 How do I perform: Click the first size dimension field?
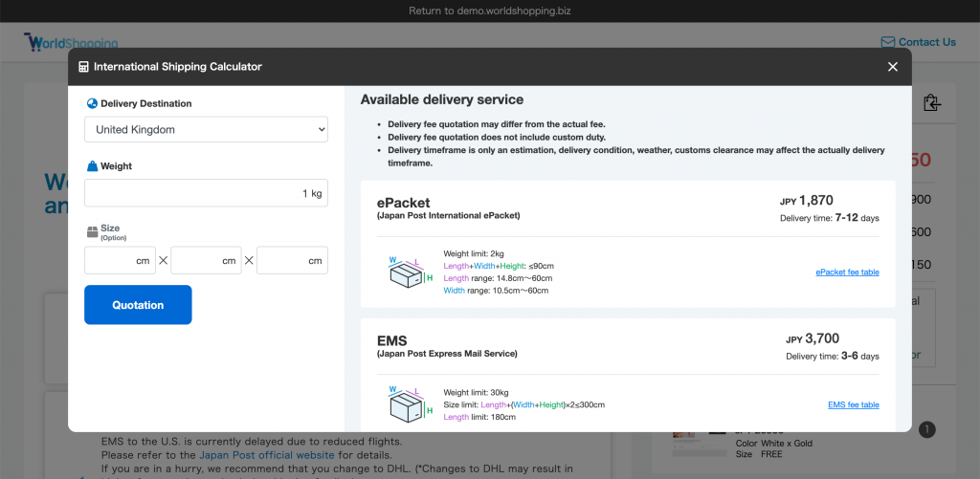[120, 260]
